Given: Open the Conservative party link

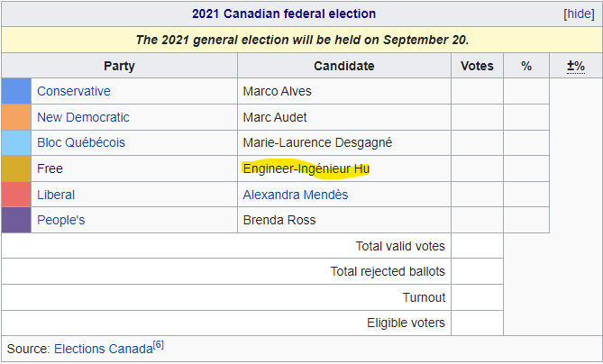Looking at the screenshot, I should point(74,91).
